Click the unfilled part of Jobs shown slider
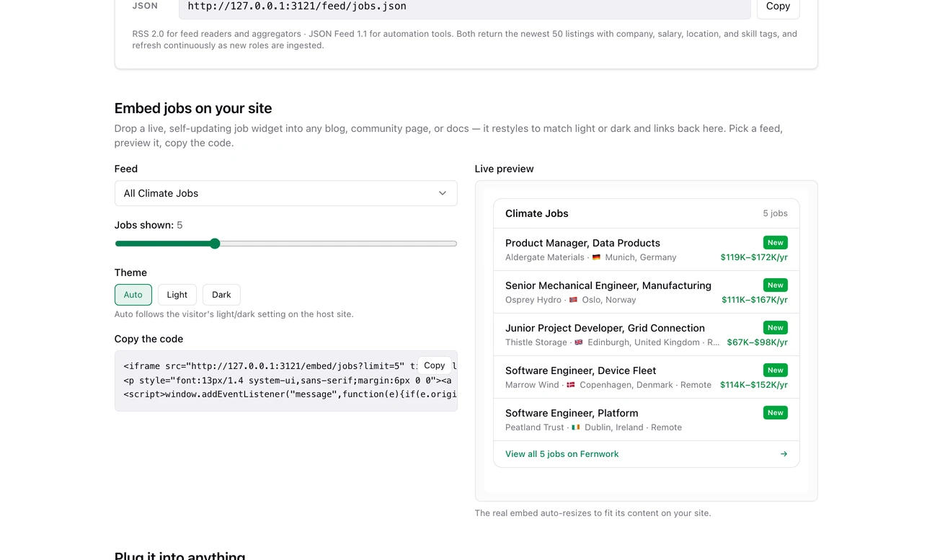The image size is (932, 560). click(x=339, y=244)
